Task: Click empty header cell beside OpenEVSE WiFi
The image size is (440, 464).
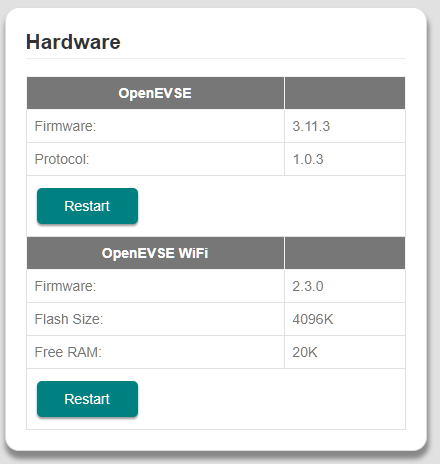Action: point(345,253)
